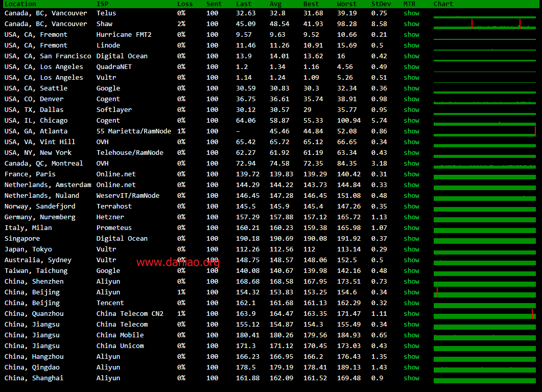Select the China Telecom CN2 latency chart

[x=485, y=313]
